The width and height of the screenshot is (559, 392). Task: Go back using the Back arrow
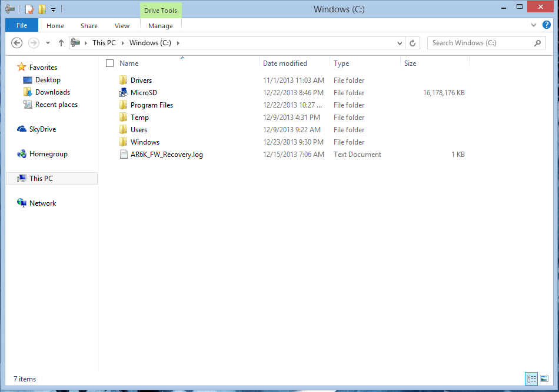pos(17,43)
